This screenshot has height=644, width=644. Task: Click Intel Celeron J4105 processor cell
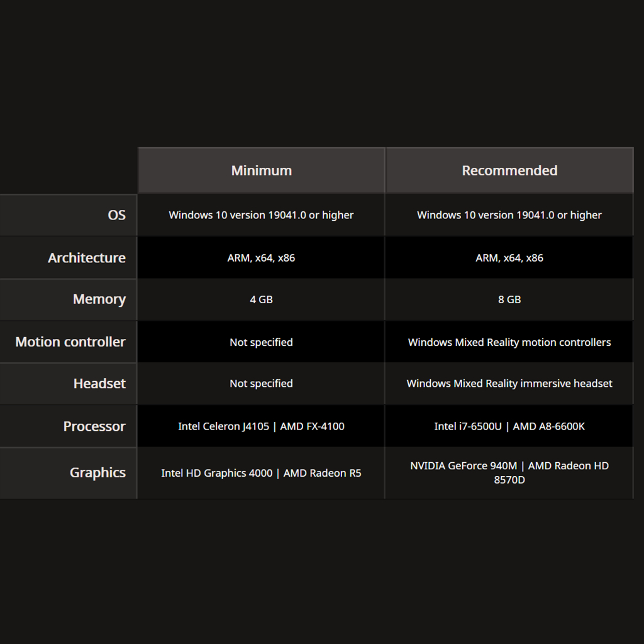click(261, 426)
